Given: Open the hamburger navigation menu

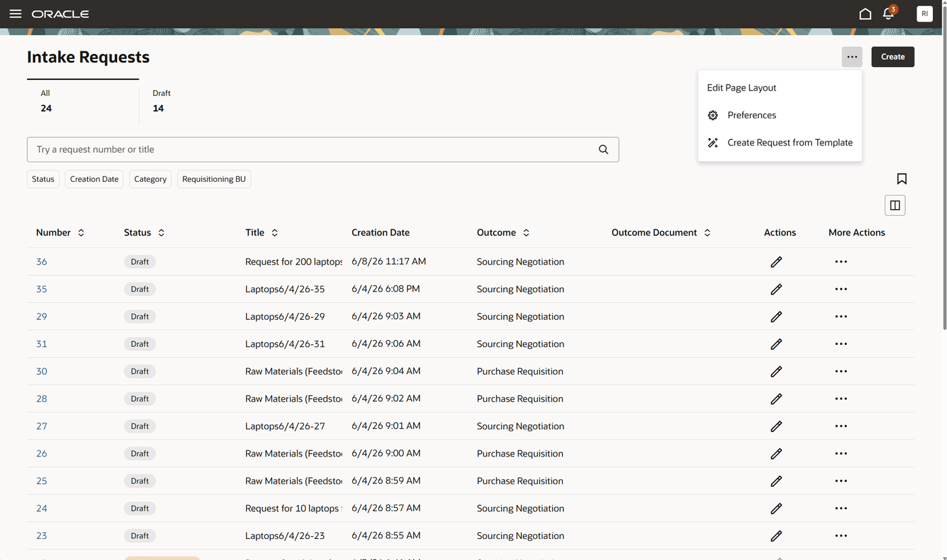Looking at the screenshot, I should 16,14.
